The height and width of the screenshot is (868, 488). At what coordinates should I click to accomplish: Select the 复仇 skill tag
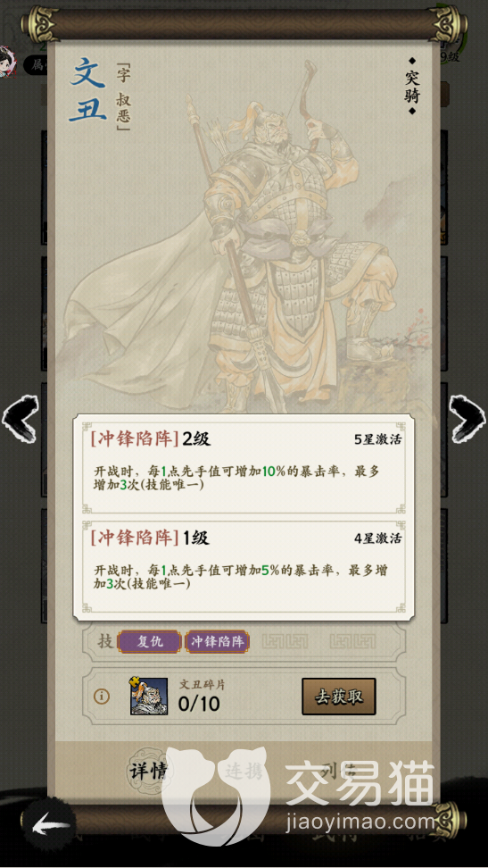(x=149, y=641)
